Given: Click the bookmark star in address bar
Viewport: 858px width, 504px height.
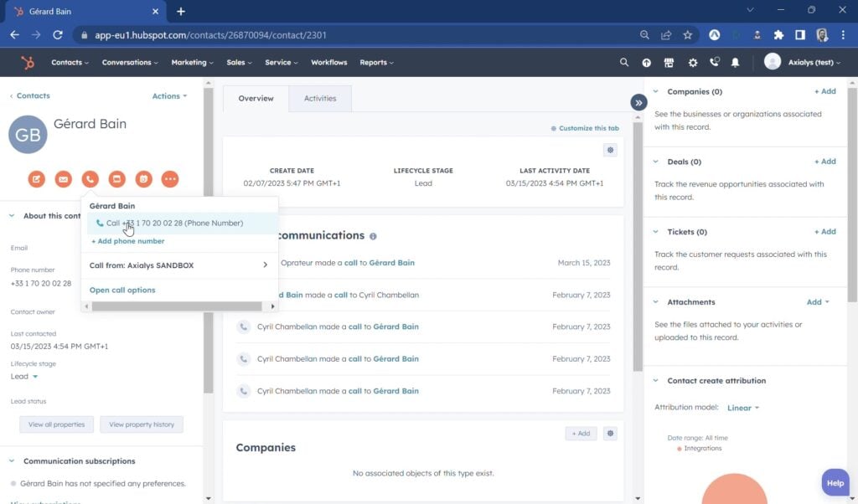Looking at the screenshot, I should point(688,35).
